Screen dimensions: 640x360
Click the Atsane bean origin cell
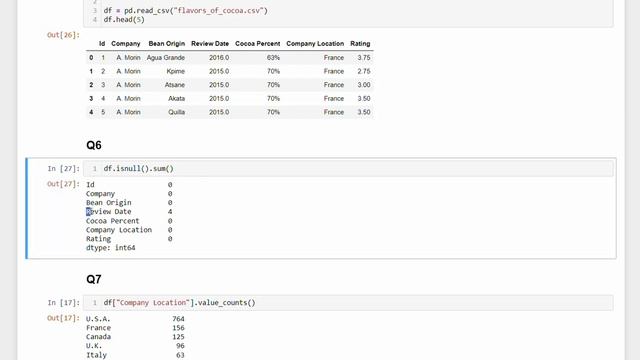tap(175, 85)
